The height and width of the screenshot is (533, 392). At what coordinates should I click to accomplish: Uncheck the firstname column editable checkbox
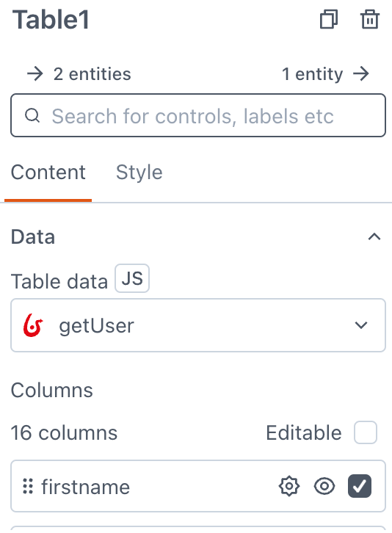click(x=360, y=486)
